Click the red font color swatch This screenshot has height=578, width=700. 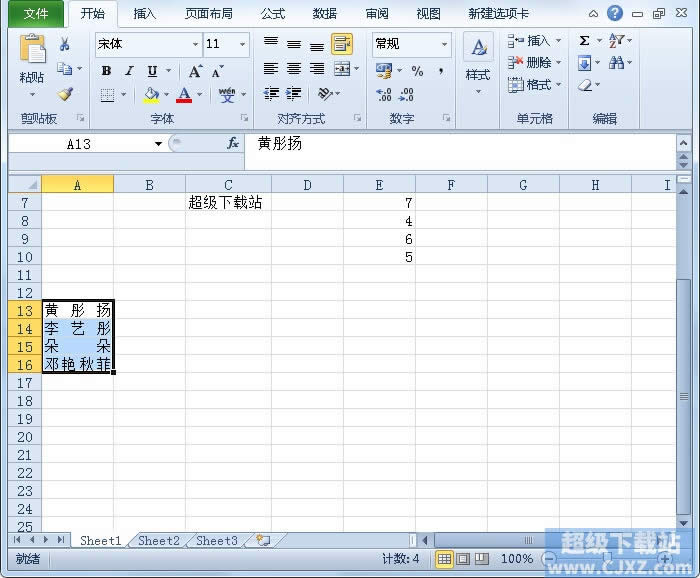tap(183, 96)
